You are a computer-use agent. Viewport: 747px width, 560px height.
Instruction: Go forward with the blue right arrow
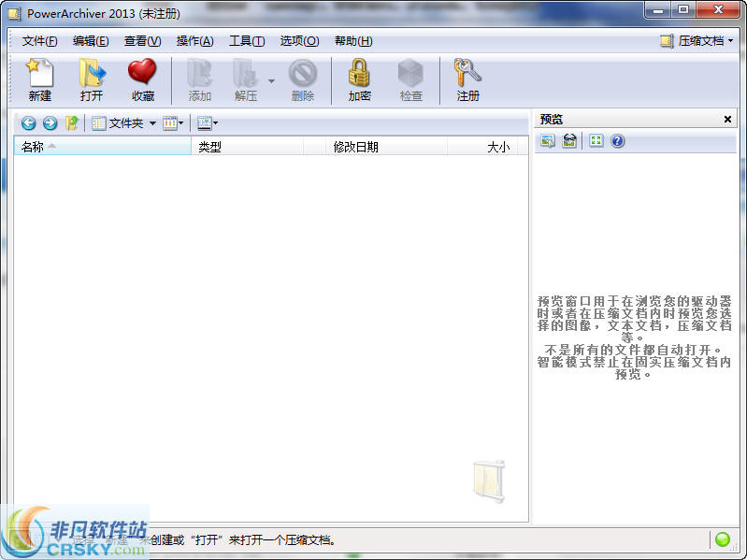click(x=50, y=123)
